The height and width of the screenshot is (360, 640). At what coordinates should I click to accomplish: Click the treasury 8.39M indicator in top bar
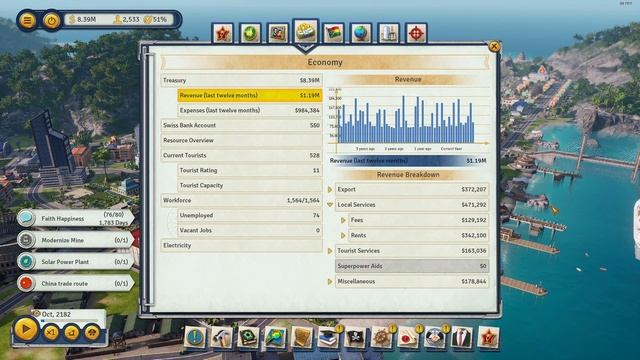[x=83, y=20]
